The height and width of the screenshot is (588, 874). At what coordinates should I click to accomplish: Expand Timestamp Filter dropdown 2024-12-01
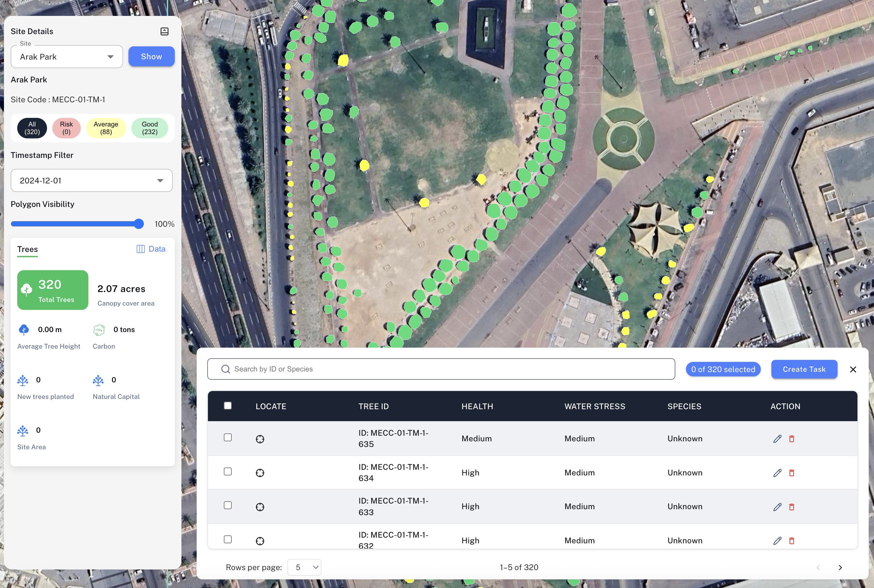tap(91, 181)
